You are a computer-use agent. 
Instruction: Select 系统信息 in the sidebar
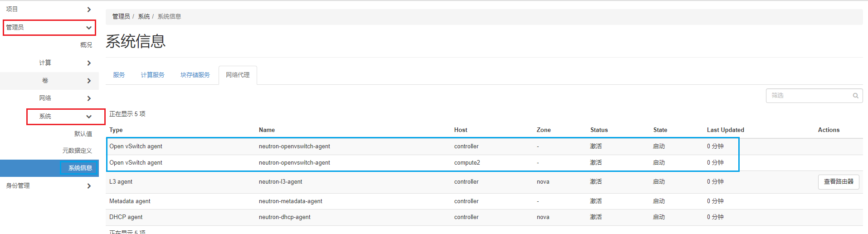80,168
